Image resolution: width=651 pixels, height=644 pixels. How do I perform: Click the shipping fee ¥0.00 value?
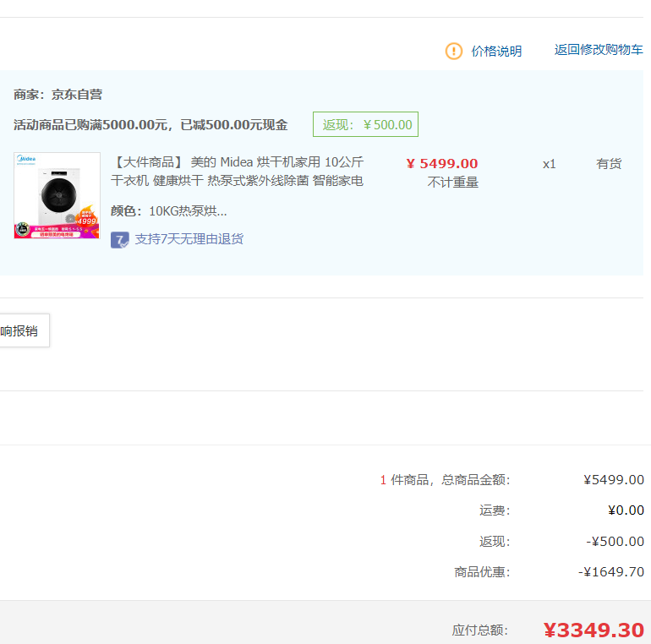[x=626, y=510]
